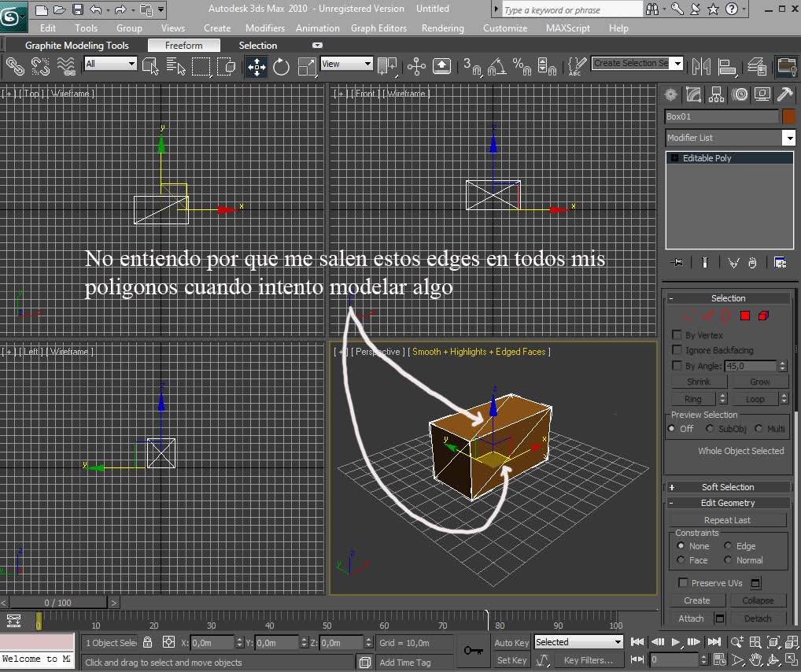Collapse the Edit Geometry rollout
This screenshot has height=672, width=801.
tap(728, 503)
